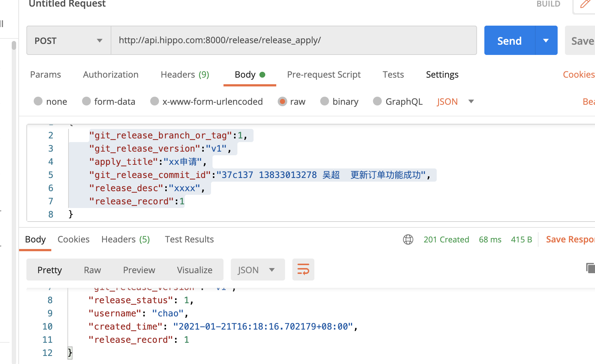Image resolution: width=595 pixels, height=364 pixels.
Task: Click the copy response icon
Action: pyautogui.click(x=590, y=268)
